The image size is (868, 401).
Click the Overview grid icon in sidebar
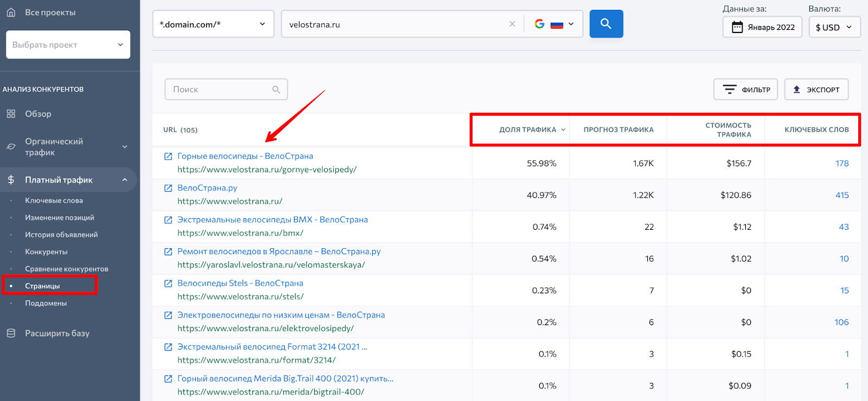tap(11, 114)
